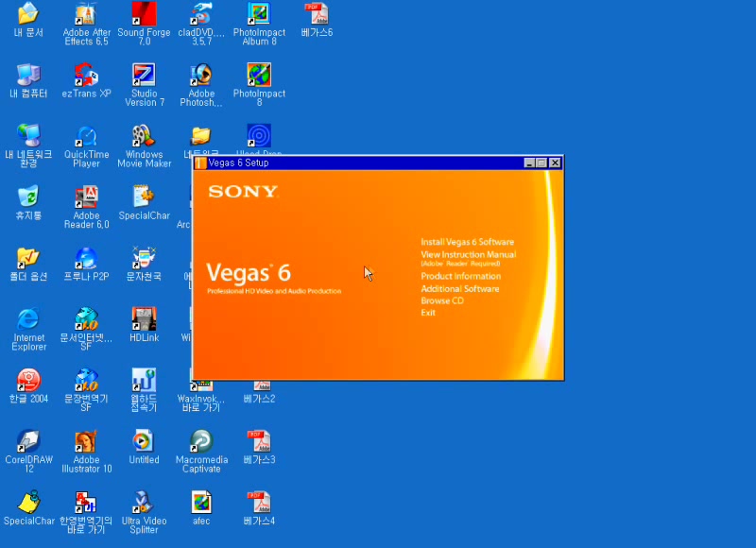This screenshot has height=548, width=756.
Task: Open SpecialChar note icon beside 한영번역기
Action: [28, 503]
